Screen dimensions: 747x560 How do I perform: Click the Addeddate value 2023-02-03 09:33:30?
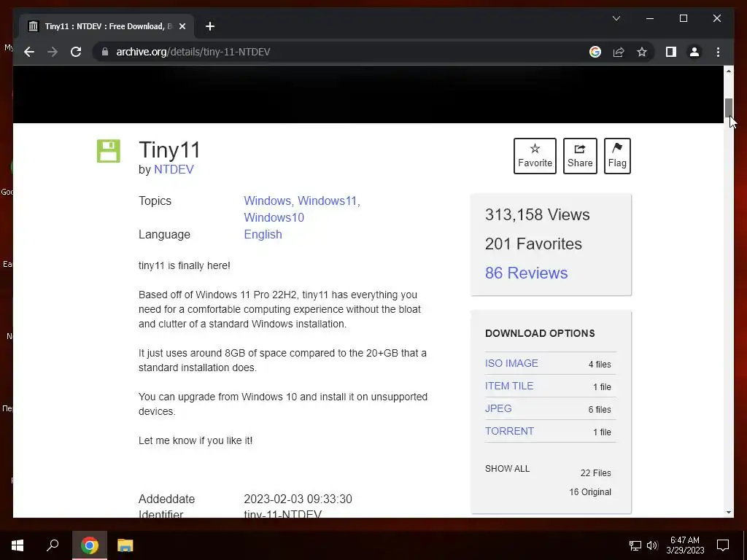pyautogui.click(x=298, y=499)
